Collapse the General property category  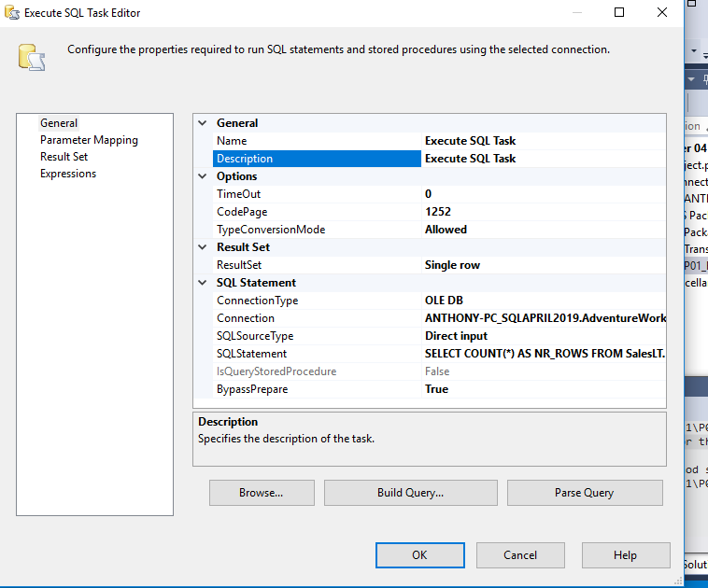tap(203, 123)
